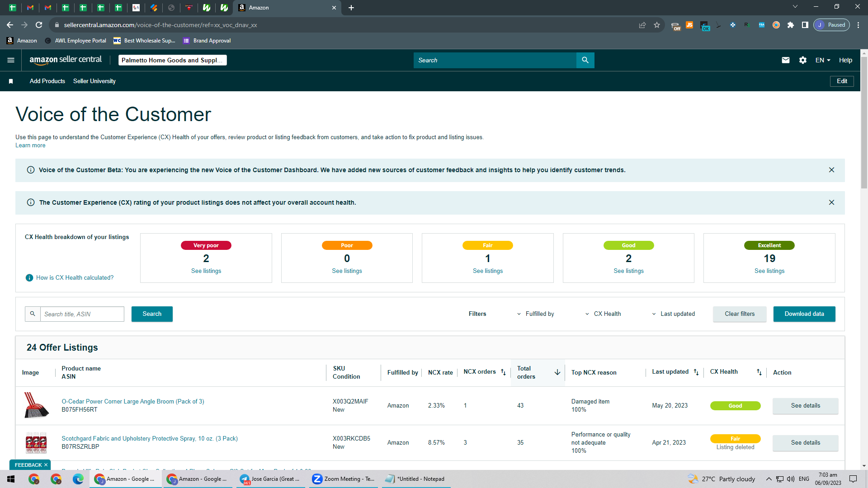
Task: Open the Untitled Notepad taskbar window
Action: [416, 479]
